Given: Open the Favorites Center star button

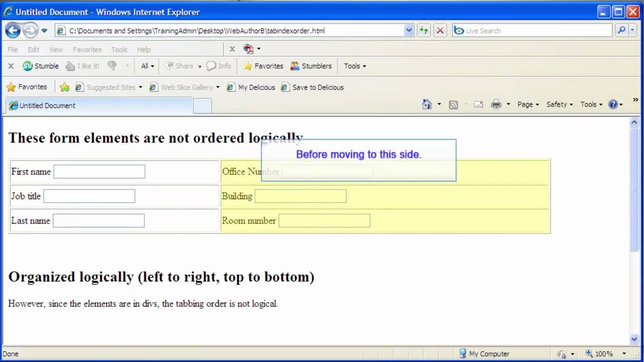Looking at the screenshot, I should (x=27, y=87).
